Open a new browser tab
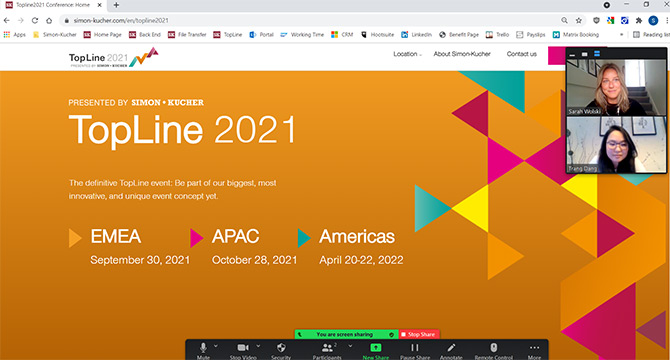 pyautogui.click(x=116, y=5)
